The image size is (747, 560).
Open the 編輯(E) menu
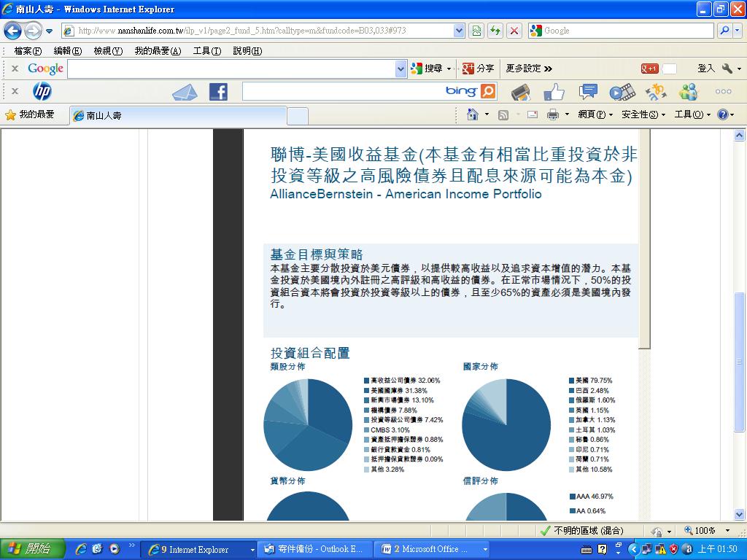pos(68,51)
